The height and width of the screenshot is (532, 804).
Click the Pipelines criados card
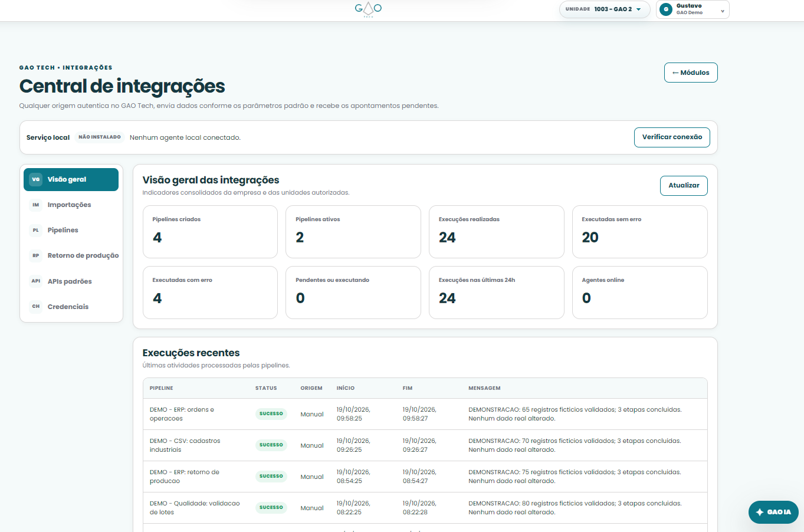pos(210,232)
